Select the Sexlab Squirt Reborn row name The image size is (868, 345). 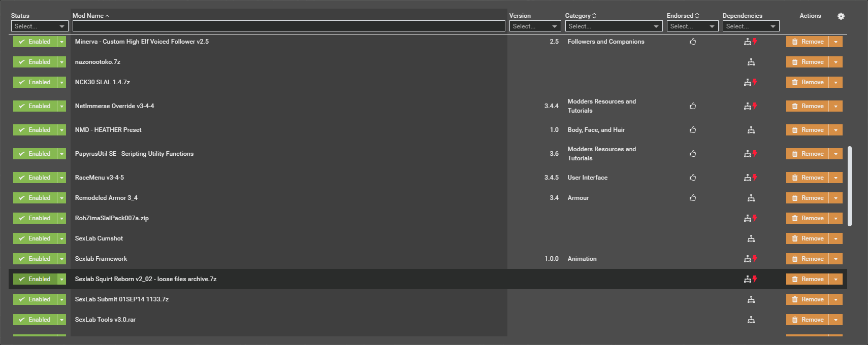click(146, 279)
